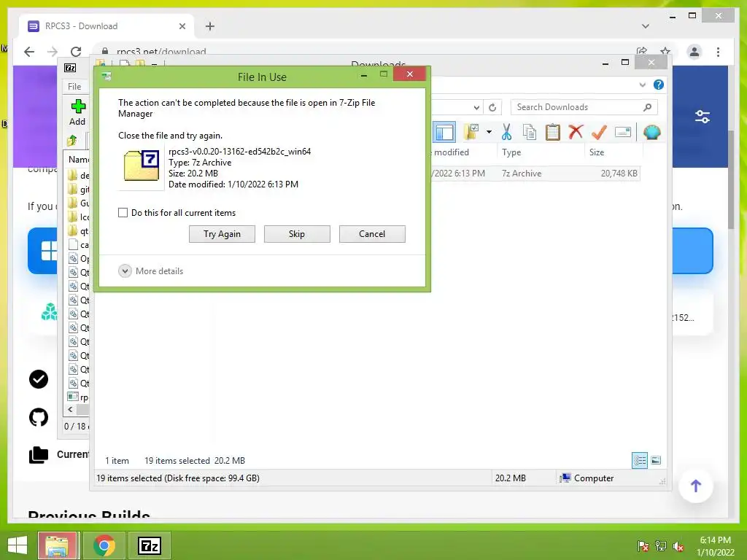747x560 pixels.
Task: Click the shell icon in Explorer toolbar
Action: pos(651,132)
